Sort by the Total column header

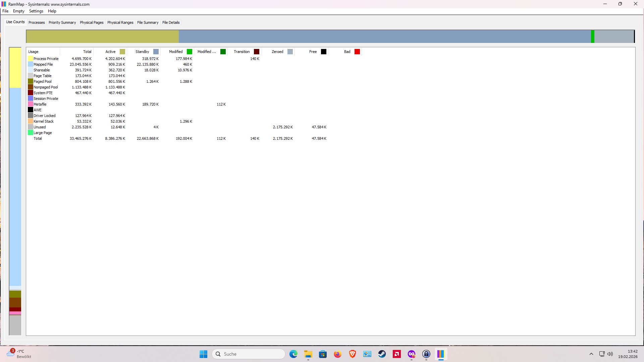point(87,52)
